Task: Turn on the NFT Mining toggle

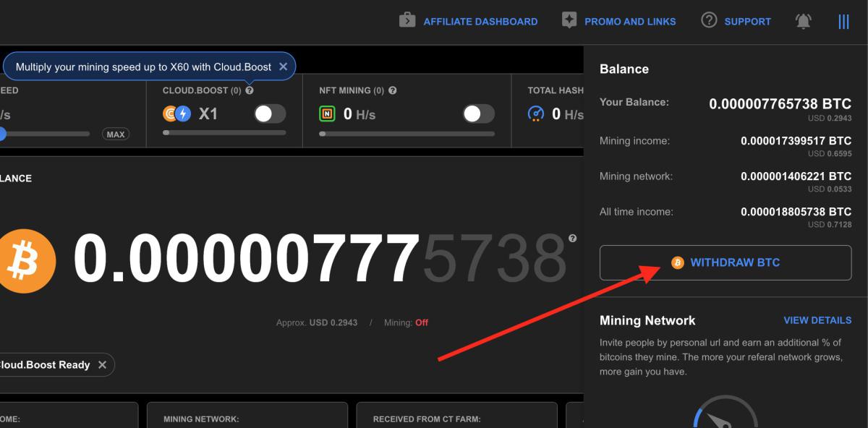Action: click(x=478, y=114)
